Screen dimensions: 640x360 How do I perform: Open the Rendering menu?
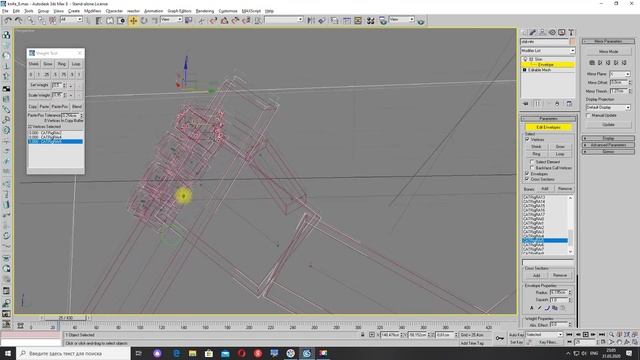coord(205,11)
